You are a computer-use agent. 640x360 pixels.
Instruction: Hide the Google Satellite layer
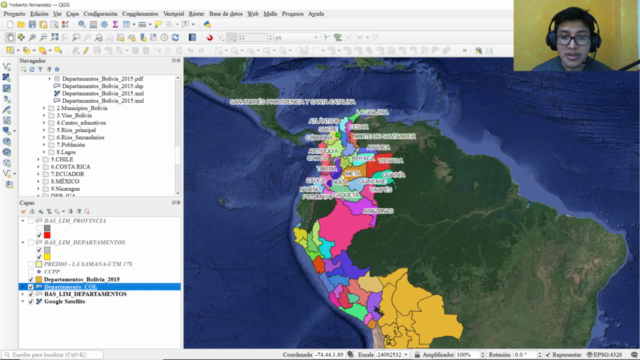31,302
